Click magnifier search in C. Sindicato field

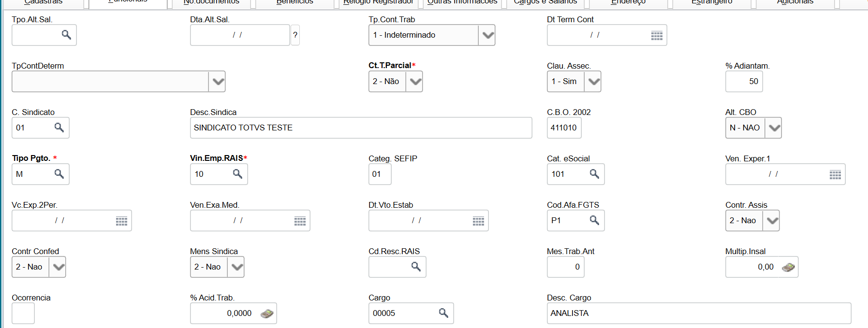point(59,128)
